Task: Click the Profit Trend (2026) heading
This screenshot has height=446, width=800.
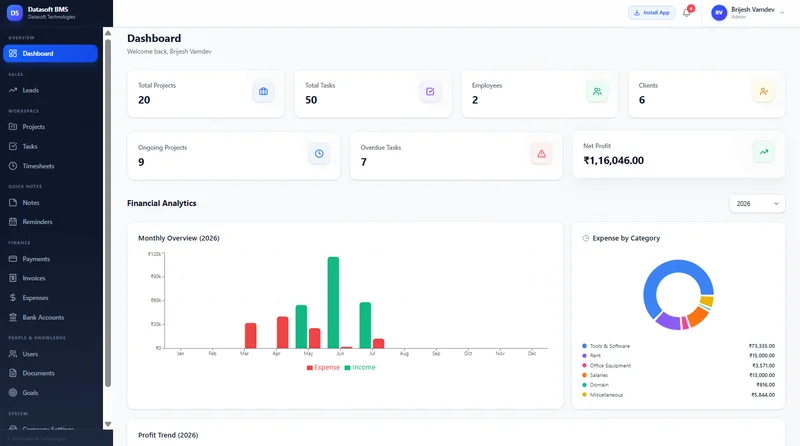Action: tap(168, 435)
